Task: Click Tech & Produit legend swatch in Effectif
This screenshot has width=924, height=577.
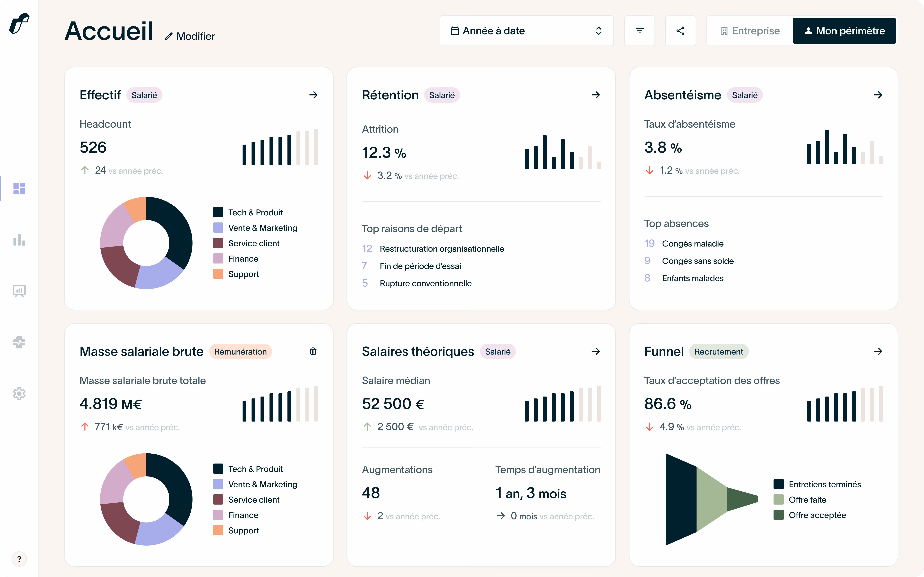Action: point(218,213)
